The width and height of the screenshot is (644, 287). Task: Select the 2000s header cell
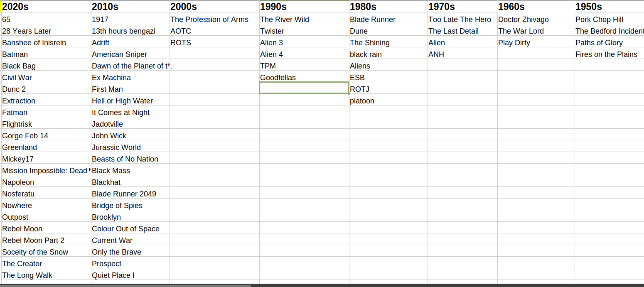click(x=214, y=7)
